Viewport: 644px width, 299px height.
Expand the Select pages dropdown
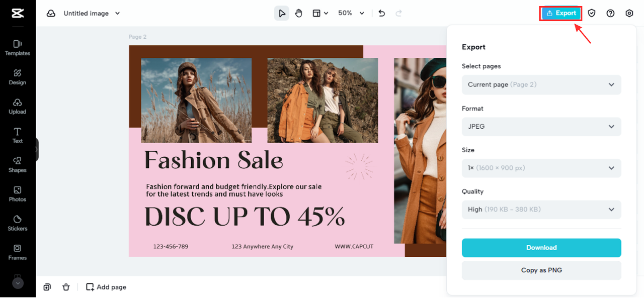click(541, 84)
